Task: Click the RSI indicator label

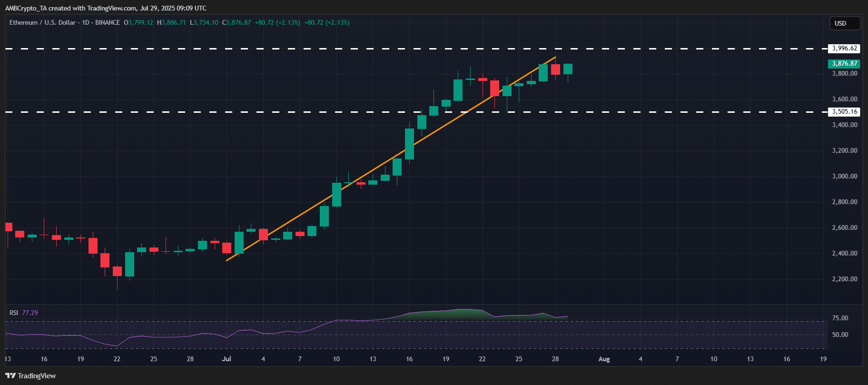Action: point(14,313)
